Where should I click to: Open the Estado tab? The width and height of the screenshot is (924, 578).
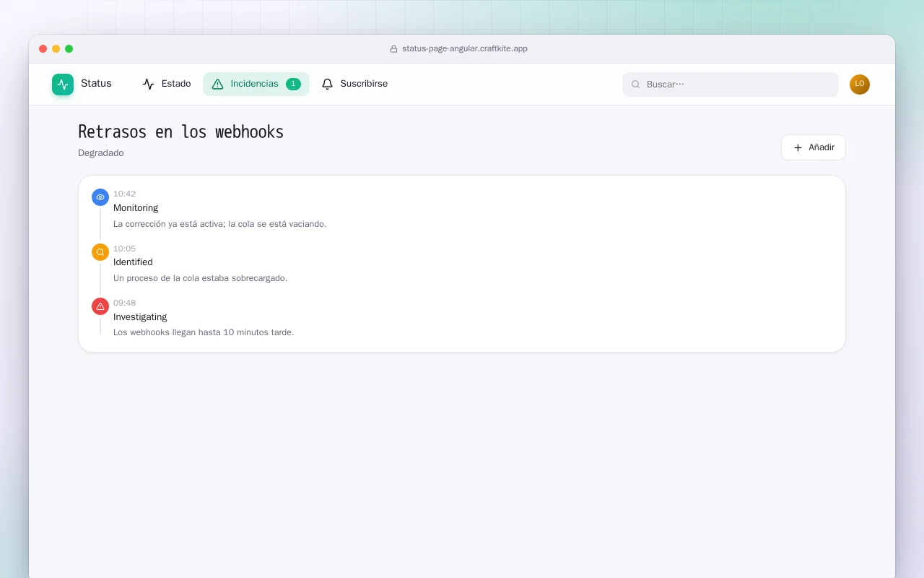[x=167, y=84]
